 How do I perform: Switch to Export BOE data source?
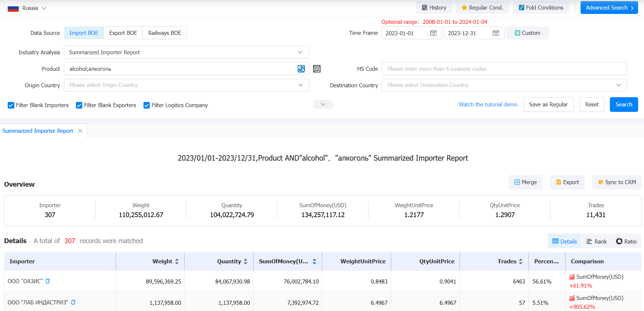click(x=123, y=33)
